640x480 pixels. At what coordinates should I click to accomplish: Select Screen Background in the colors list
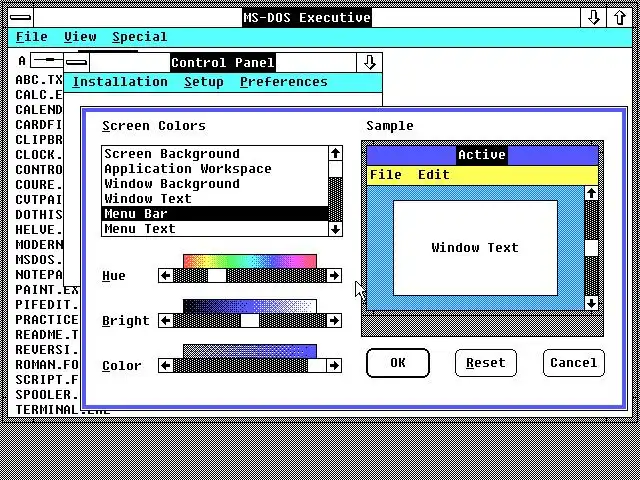point(215,154)
